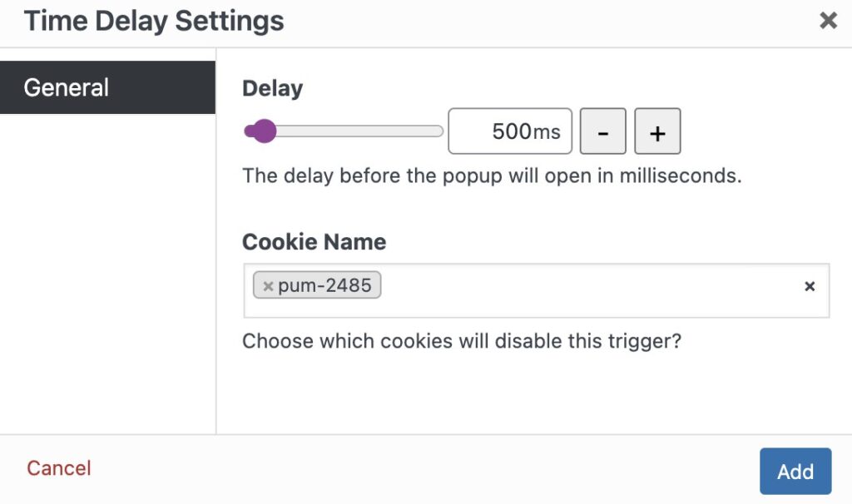The height and width of the screenshot is (504, 852).
Task: Click empty sidebar area below General
Action: 107,272
